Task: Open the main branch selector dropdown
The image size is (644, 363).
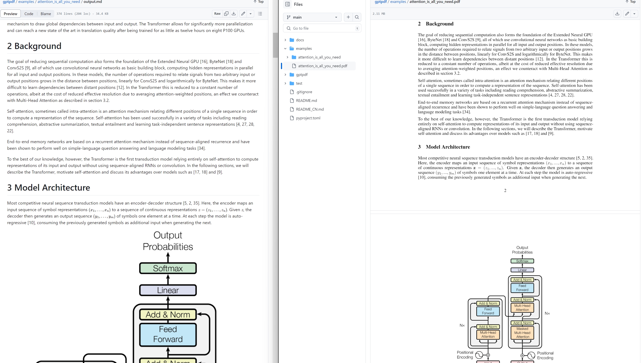Action: [312, 17]
